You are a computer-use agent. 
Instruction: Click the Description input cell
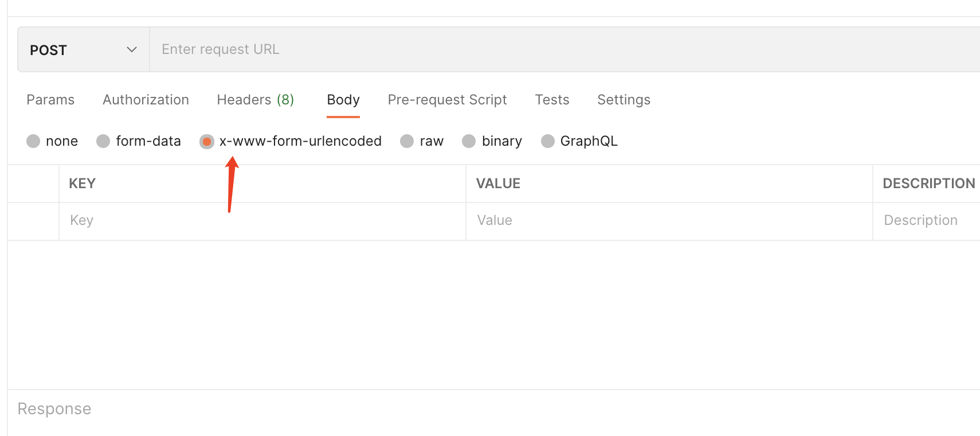click(x=926, y=221)
